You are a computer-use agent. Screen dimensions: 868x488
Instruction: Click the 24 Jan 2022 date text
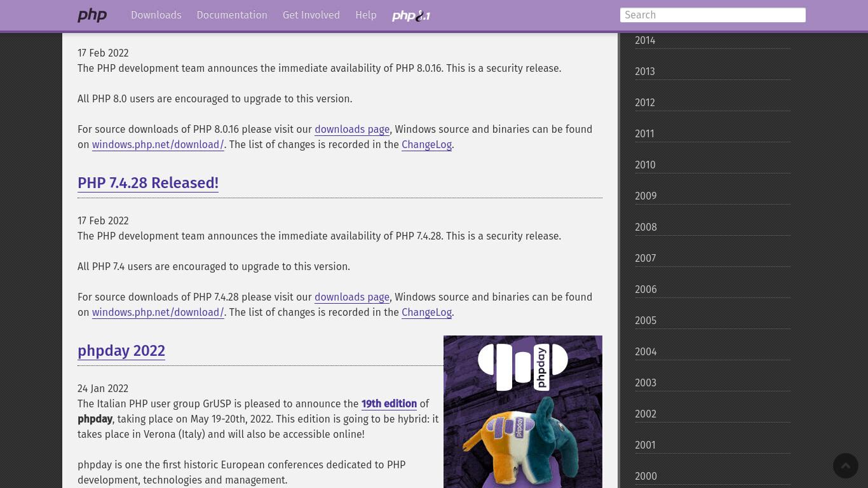(103, 389)
